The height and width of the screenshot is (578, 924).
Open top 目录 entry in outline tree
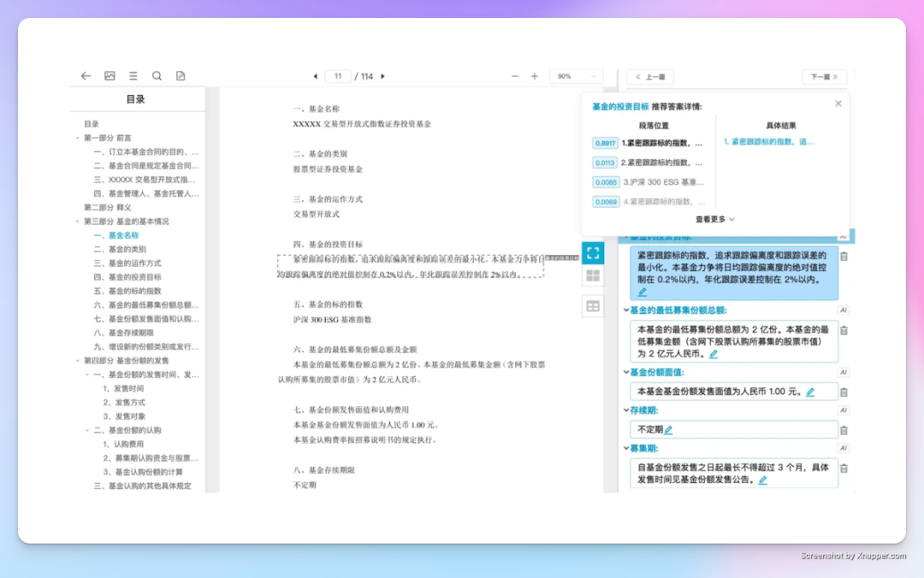point(92,124)
